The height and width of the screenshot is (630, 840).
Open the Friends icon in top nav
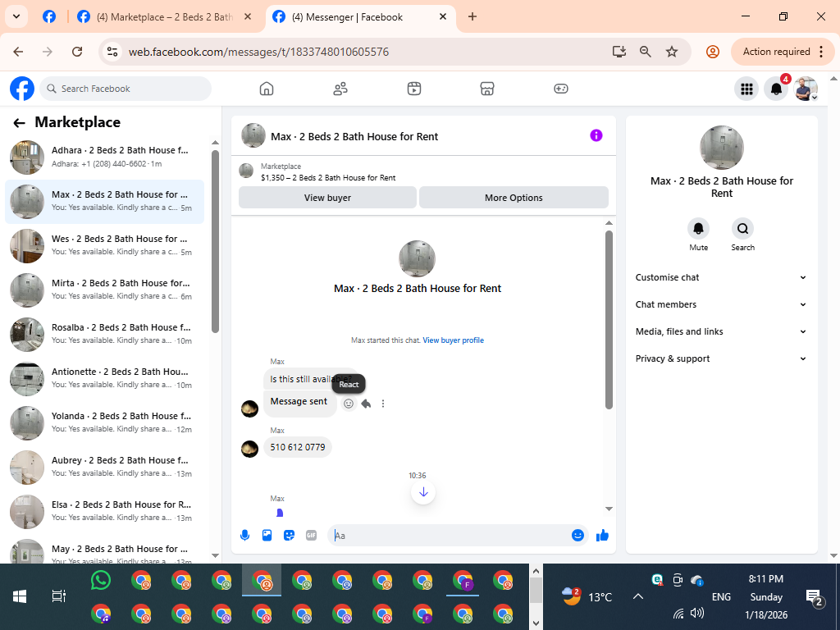(x=340, y=89)
